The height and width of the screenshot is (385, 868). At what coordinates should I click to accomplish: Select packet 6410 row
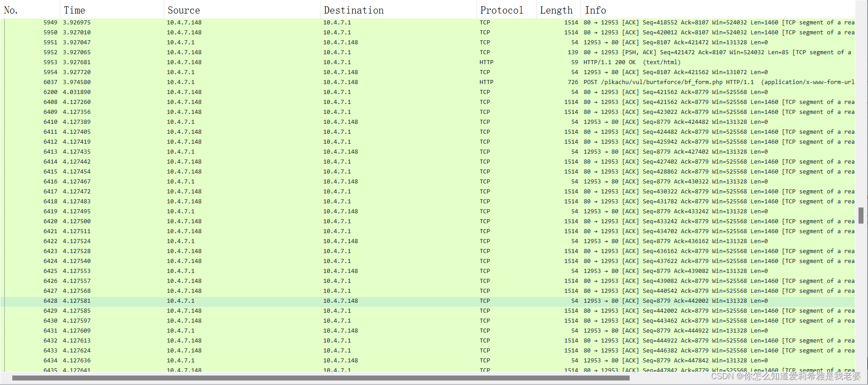coord(427,122)
